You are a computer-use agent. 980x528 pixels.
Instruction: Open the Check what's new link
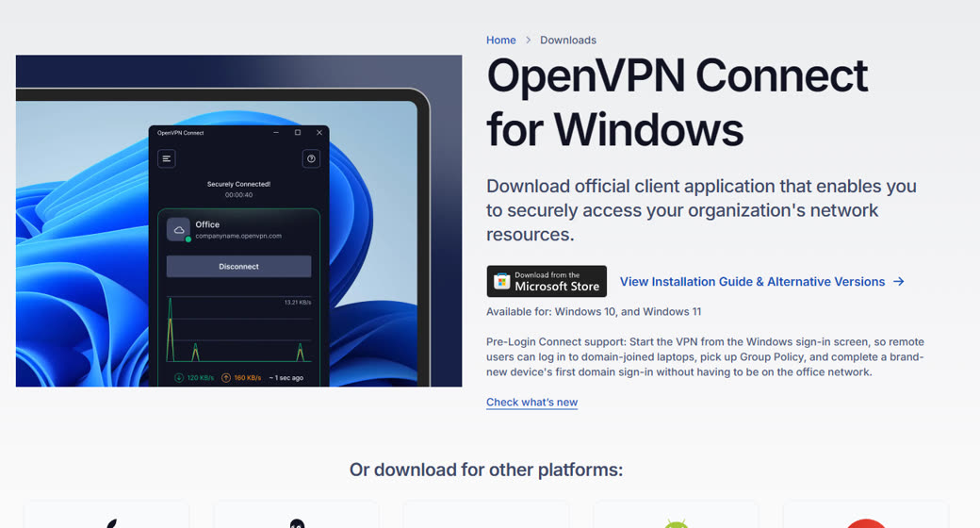click(x=531, y=403)
